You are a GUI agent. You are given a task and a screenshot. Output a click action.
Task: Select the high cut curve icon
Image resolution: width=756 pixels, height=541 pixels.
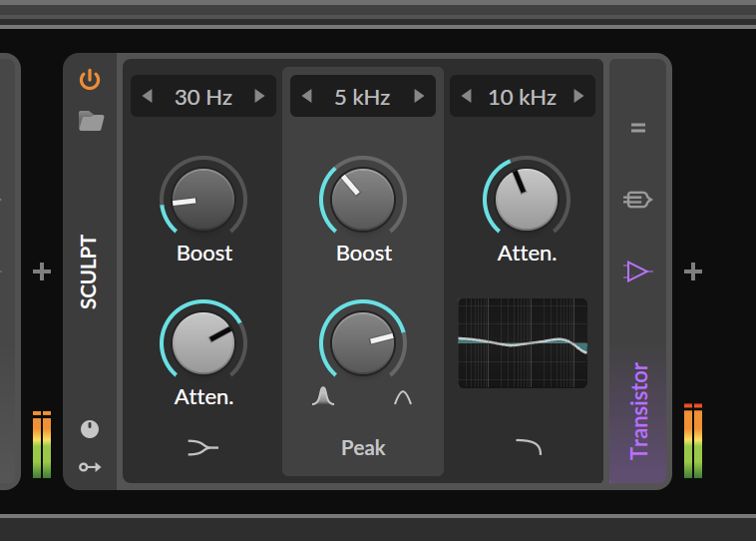click(x=528, y=447)
